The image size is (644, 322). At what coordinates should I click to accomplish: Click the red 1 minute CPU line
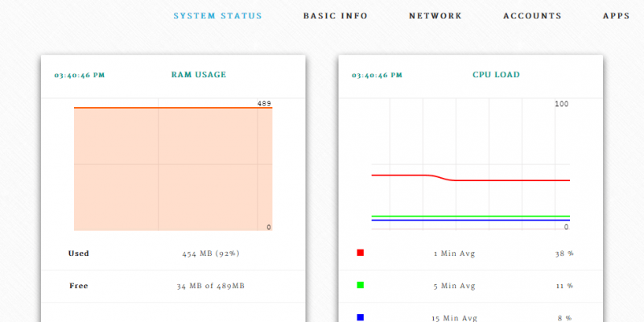click(x=471, y=180)
